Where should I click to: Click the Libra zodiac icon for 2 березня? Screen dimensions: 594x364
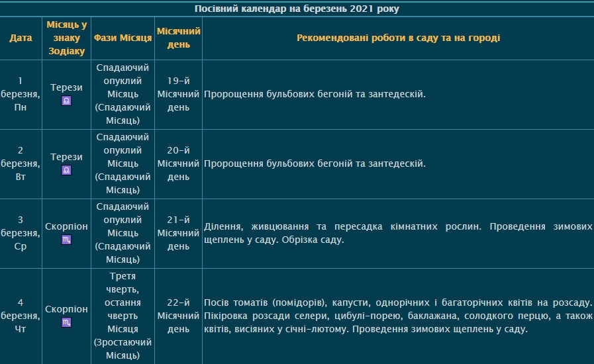(66, 171)
